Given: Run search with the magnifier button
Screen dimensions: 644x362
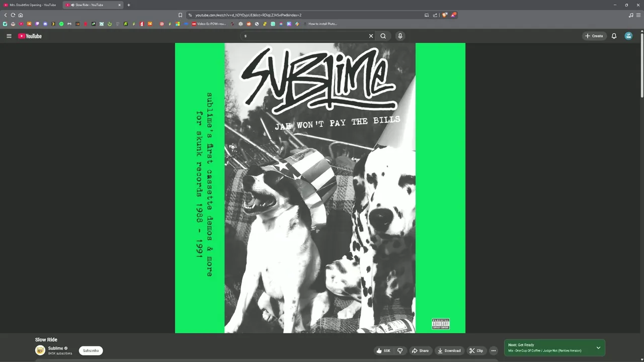Looking at the screenshot, I should (383, 36).
